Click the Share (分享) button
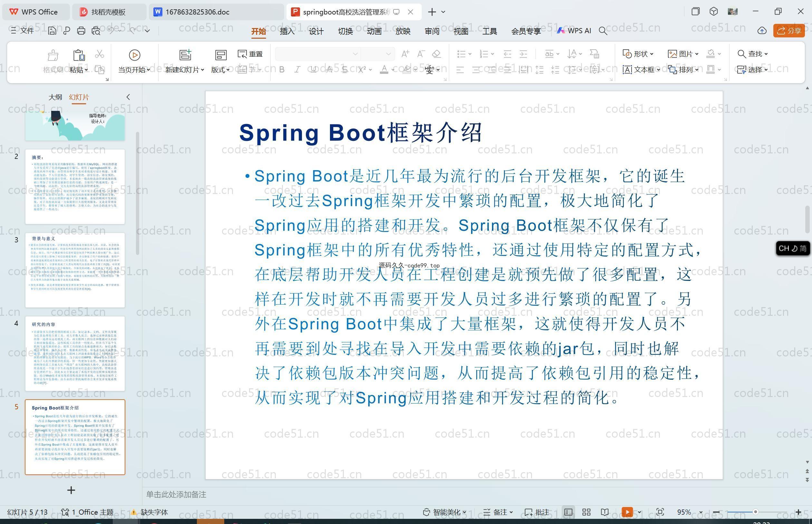 (x=789, y=31)
